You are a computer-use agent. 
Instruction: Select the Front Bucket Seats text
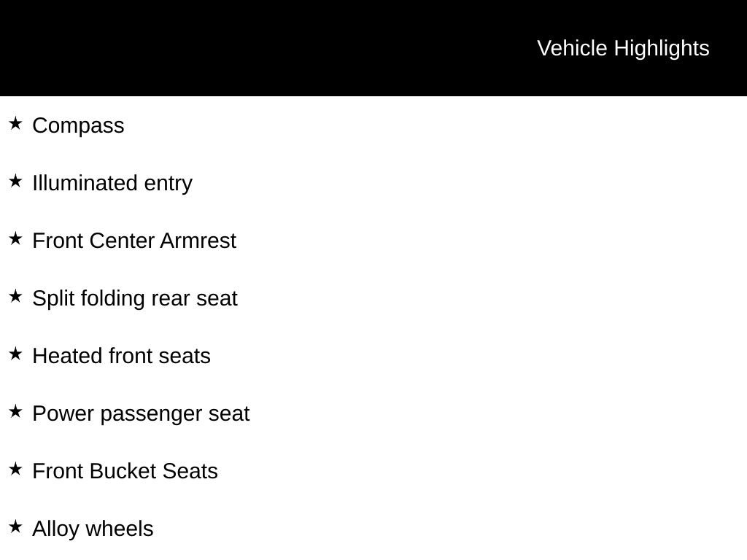coord(125,472)
